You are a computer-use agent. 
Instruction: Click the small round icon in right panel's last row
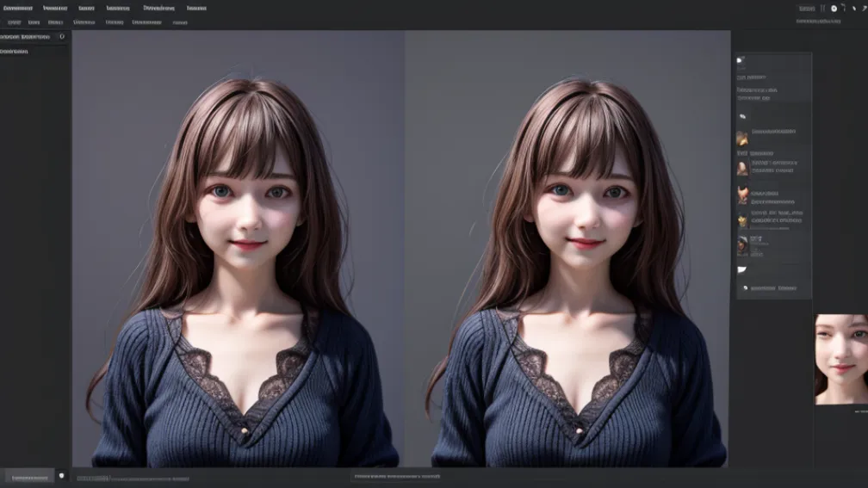click(x=745, y=288)
